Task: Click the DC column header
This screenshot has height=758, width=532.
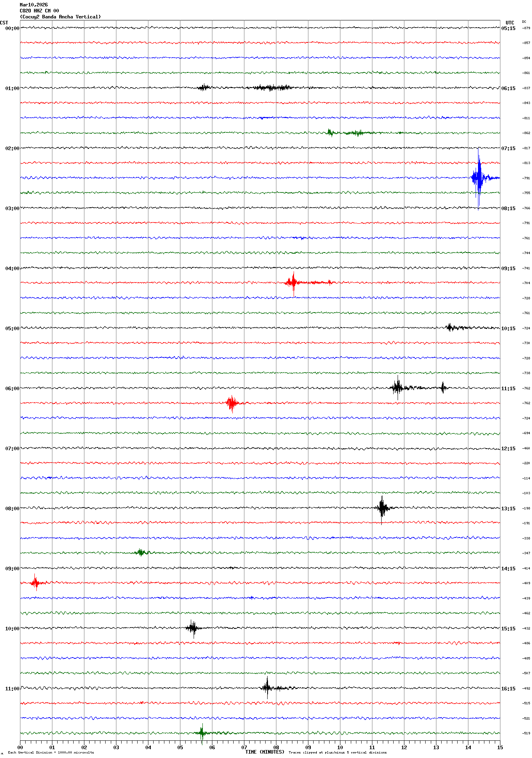Action: 524,22
